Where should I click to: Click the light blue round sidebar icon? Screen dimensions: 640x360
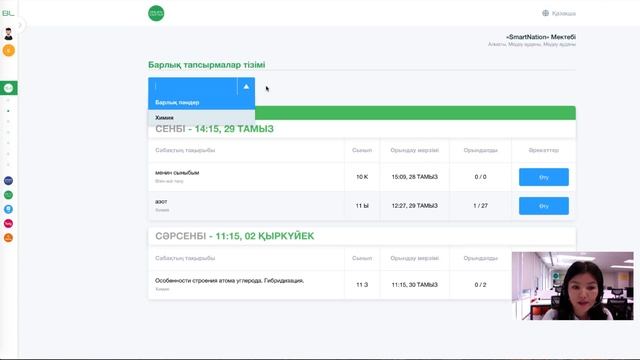point(8,209)
